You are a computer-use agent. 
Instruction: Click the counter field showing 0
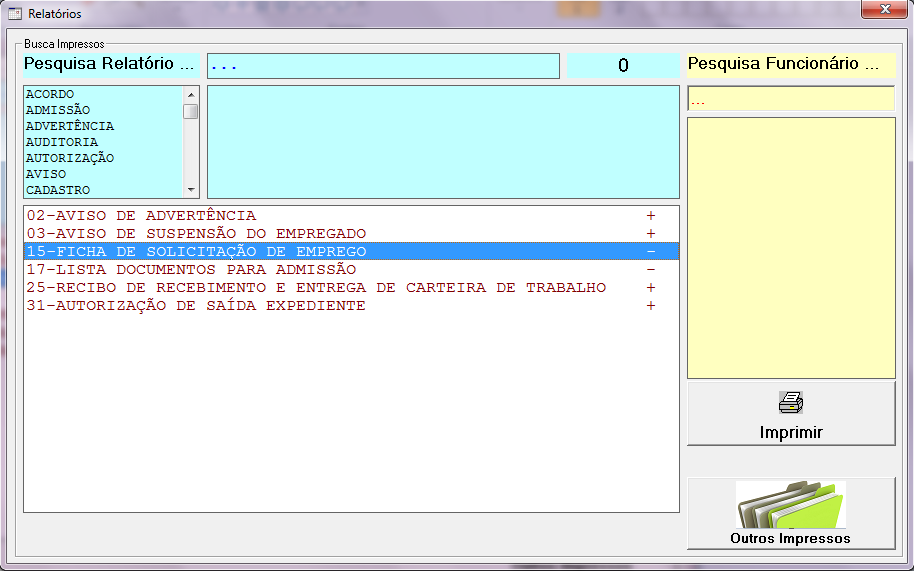pos(623,66)
